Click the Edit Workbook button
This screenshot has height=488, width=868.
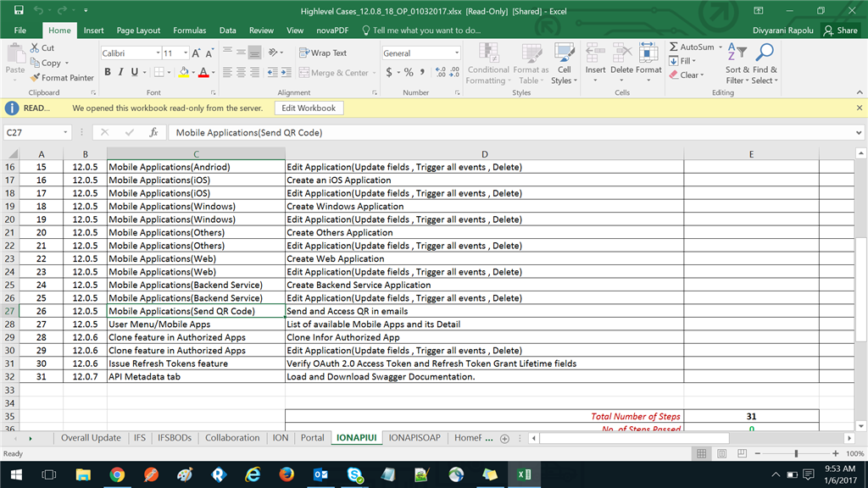pyautogui.click(x=309, y=108)
